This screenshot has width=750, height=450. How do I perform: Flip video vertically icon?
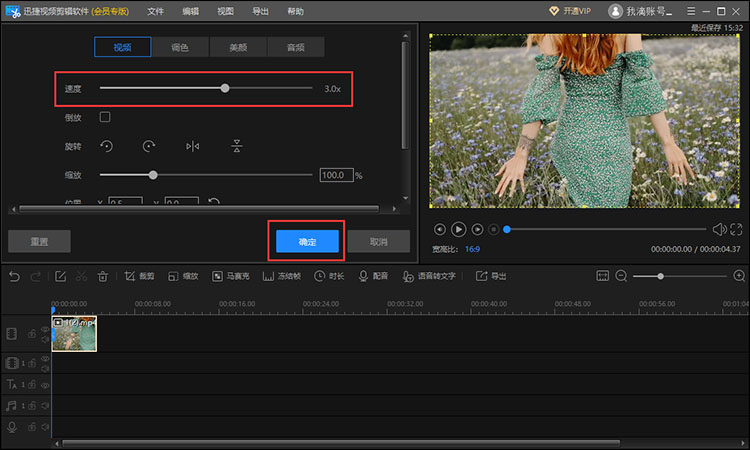pos(237,146)
